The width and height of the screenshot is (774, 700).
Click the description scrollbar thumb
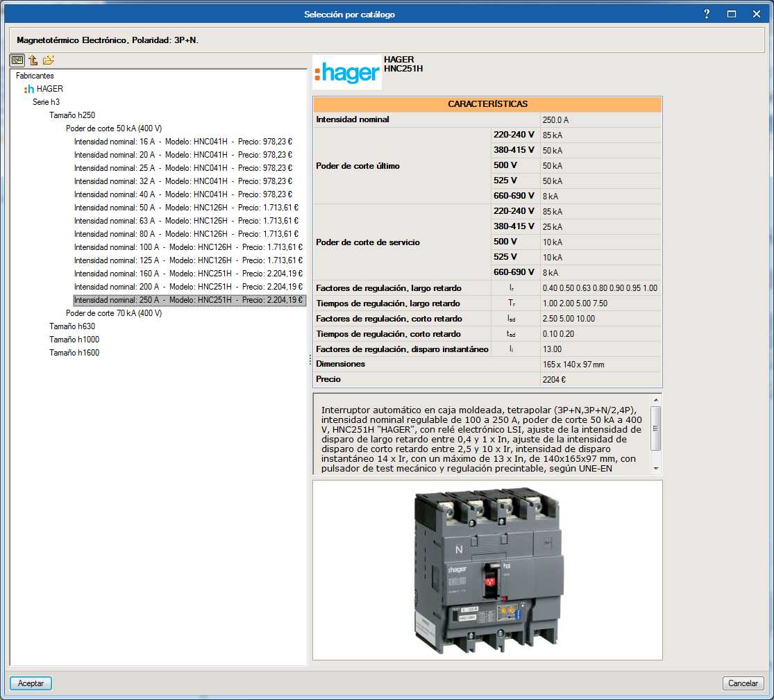(x=655, y=428)
